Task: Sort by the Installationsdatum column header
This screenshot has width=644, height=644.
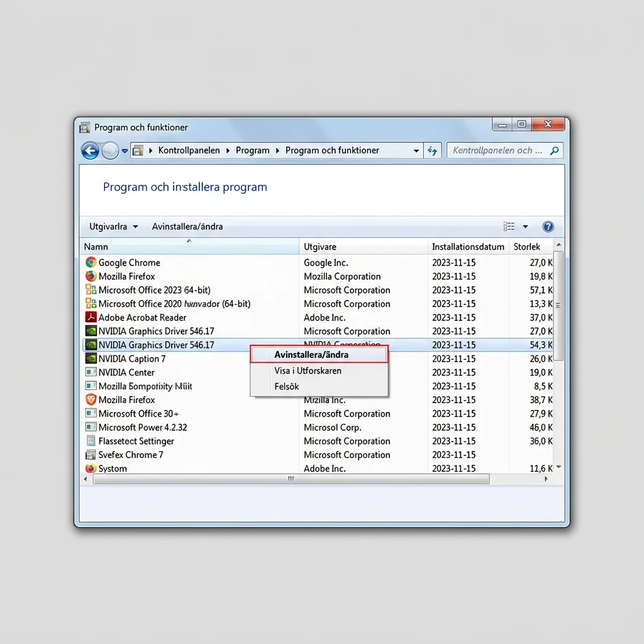Action: pos(468,247)
